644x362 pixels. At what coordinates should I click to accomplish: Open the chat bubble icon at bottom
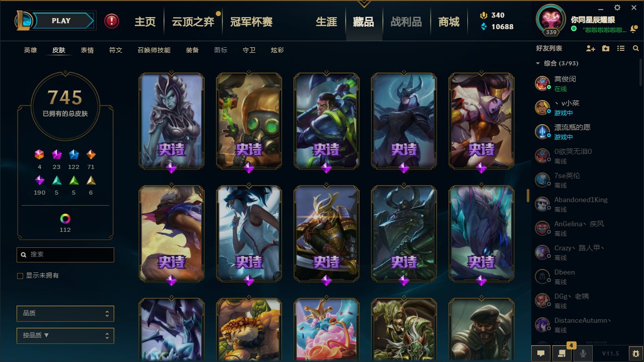pos(541,353)
